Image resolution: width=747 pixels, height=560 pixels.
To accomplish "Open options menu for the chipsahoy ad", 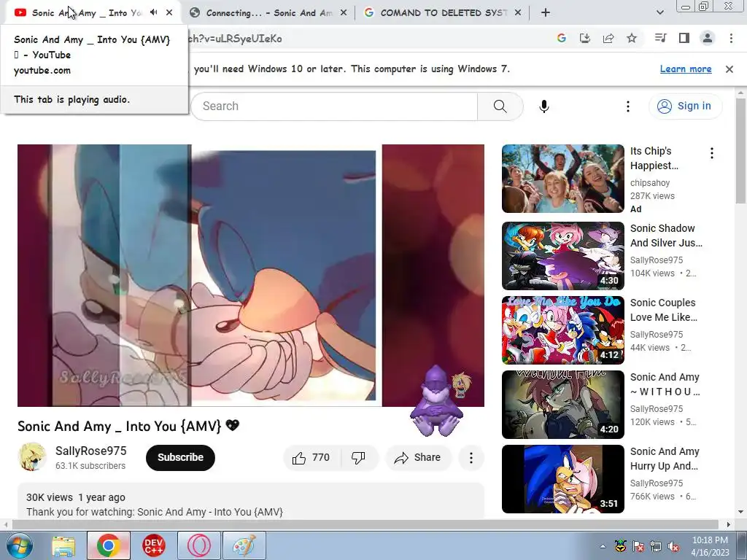I will click(712, 153).
